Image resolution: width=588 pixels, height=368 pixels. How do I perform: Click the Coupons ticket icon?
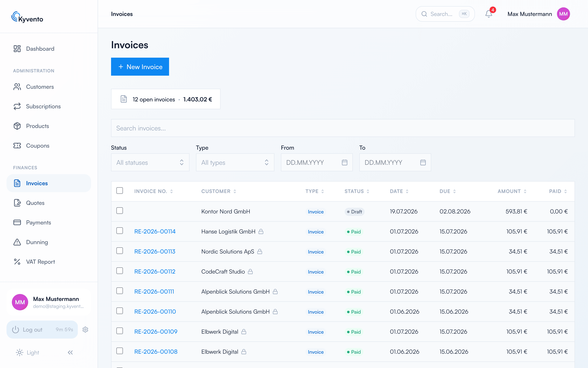17,146
